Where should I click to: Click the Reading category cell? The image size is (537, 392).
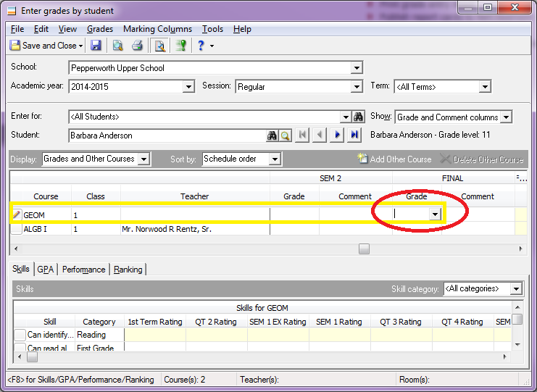pyautogui.click(x=99, y=335)
